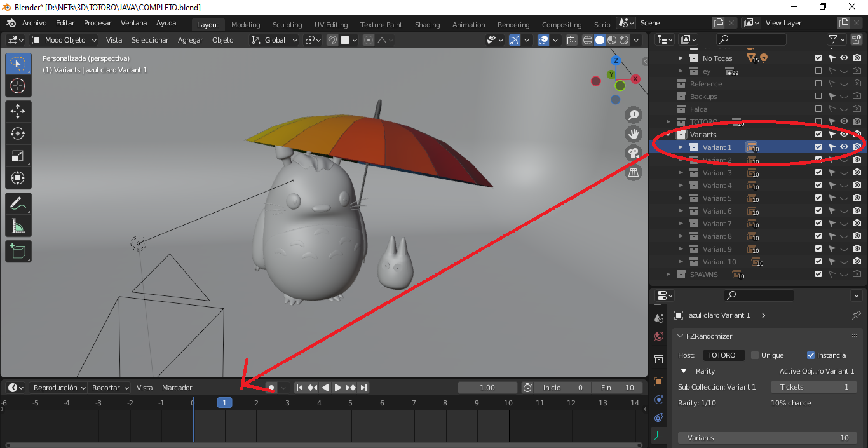Switch to Animation workspace tab
The width and height of the screenshot is (868, 448).
tap(468, 25)
